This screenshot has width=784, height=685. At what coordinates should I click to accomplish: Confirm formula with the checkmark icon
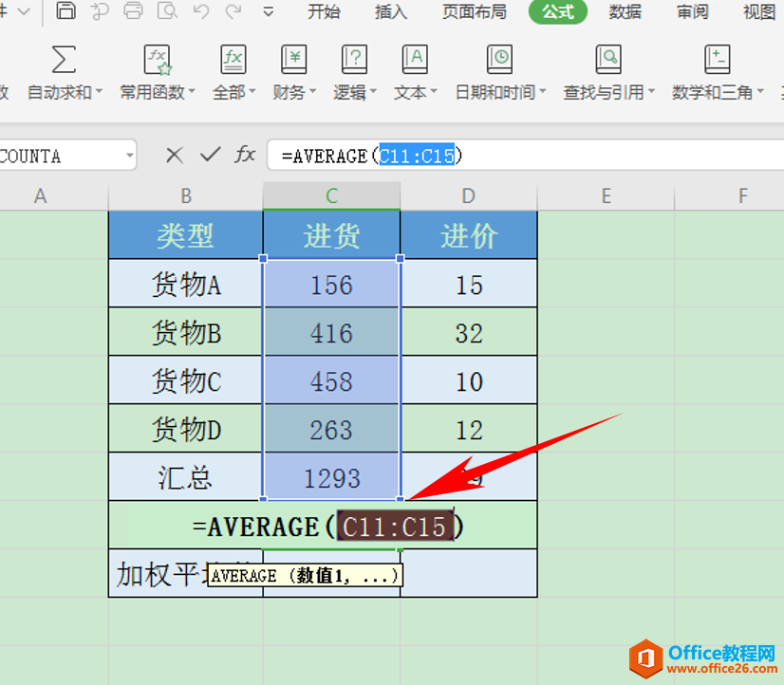click(211, 155)
